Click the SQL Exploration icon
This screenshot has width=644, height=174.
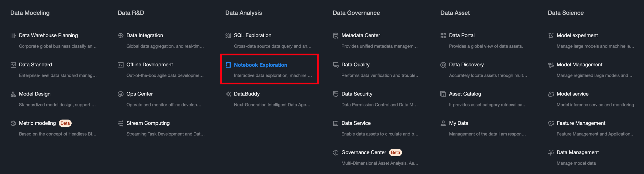click(x=228, y=36)
